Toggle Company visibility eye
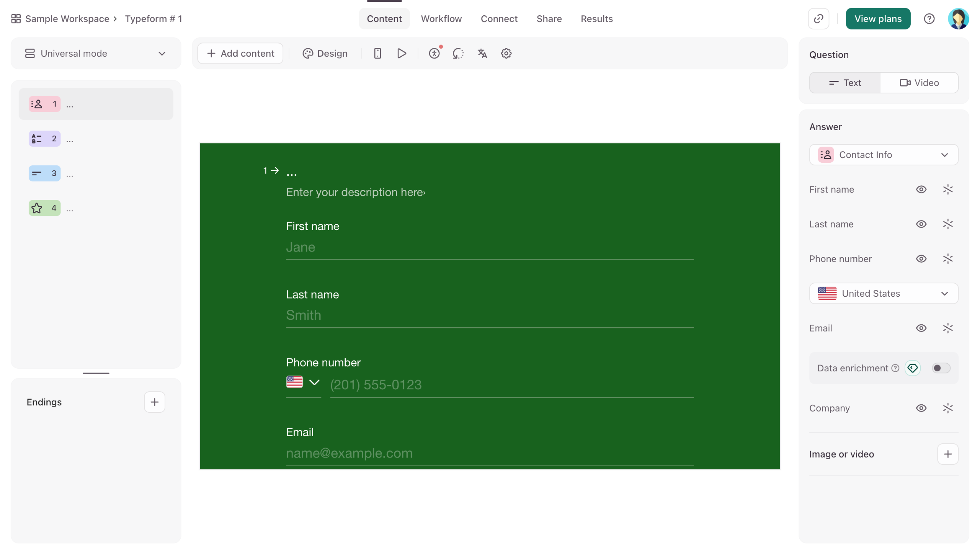 [921, 408]
